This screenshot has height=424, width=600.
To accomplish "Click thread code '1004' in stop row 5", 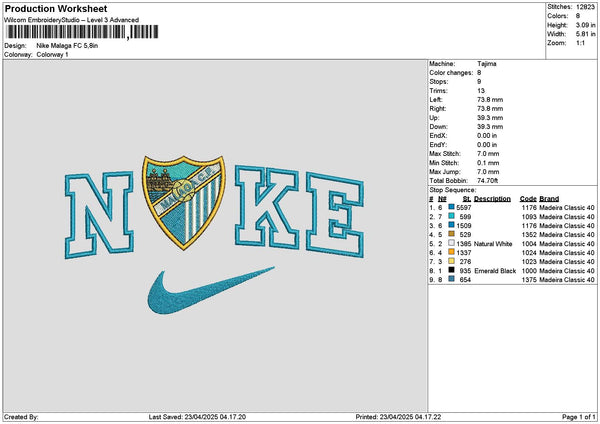I will point(529,244).
